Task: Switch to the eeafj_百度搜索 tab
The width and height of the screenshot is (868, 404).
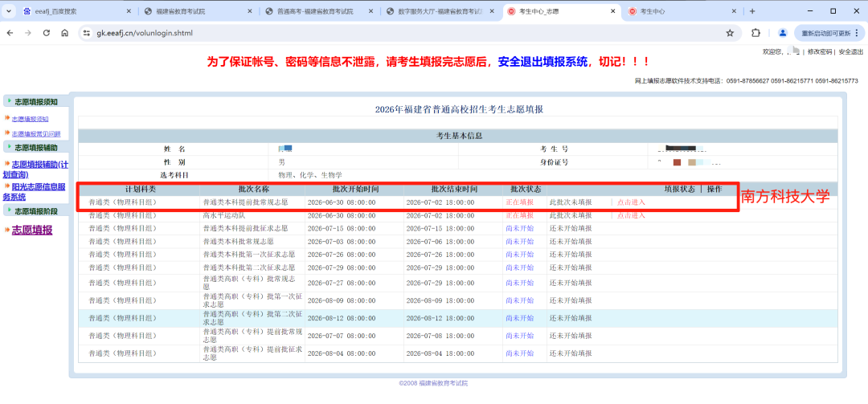Action: (76, 11)
